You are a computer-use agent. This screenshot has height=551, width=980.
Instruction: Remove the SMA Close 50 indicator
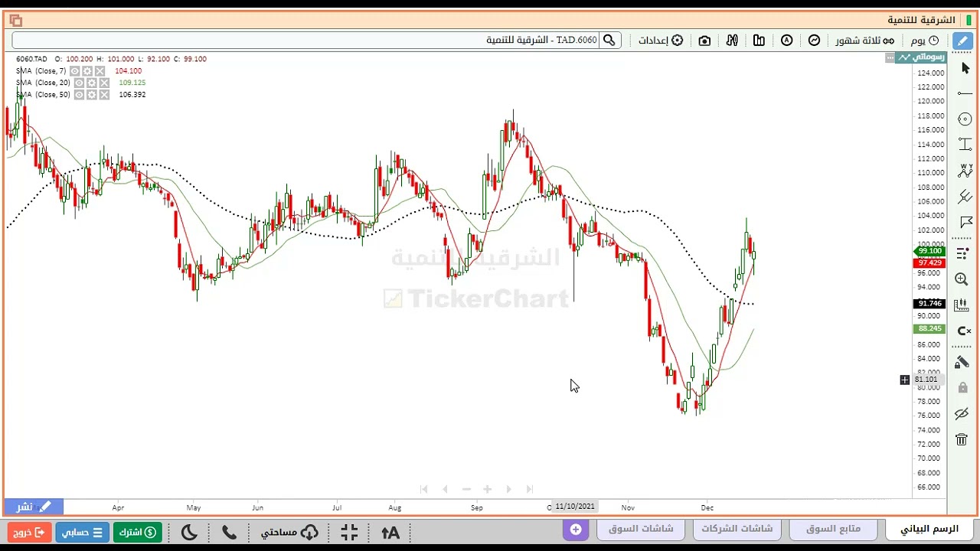coord(103,95)
